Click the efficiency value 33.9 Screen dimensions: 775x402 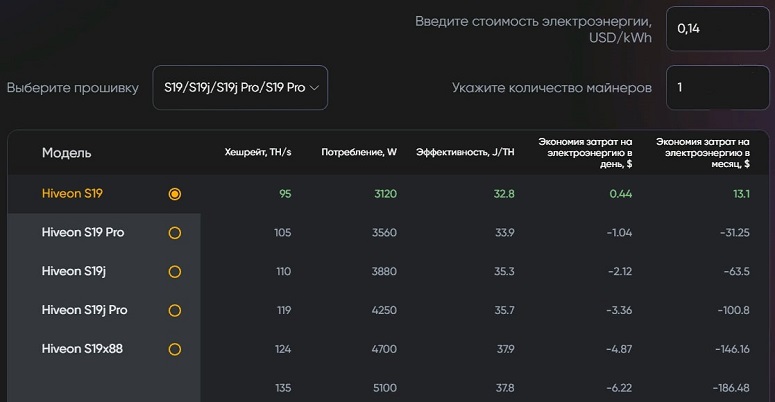pos(505,232)
